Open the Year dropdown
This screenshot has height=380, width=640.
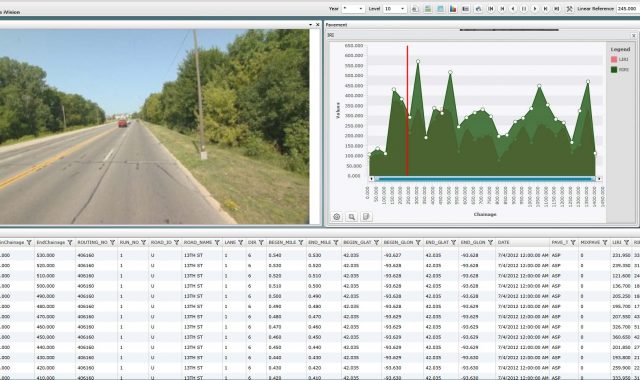click(353, 9)
